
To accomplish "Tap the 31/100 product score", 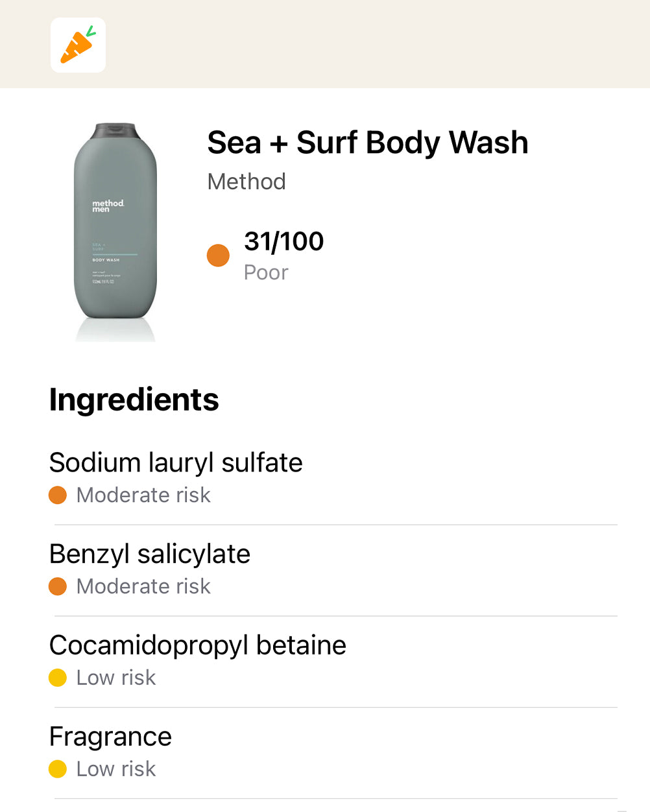I will coord(283,241).
